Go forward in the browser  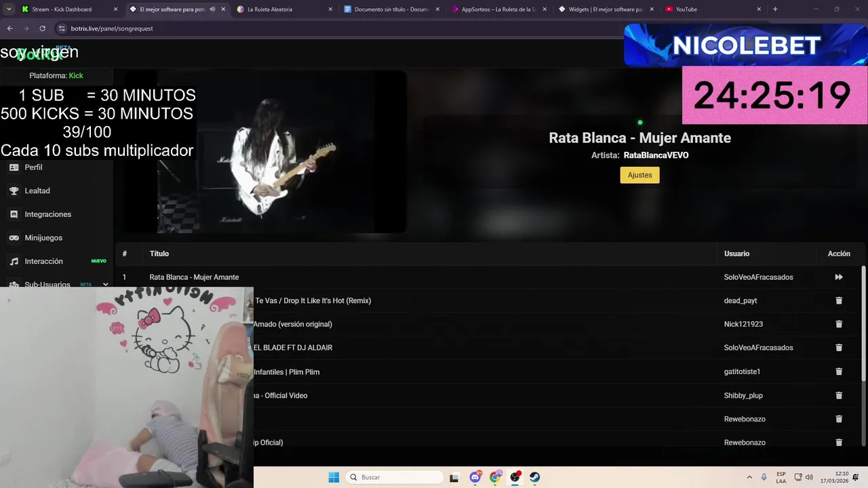pos(26,28)
